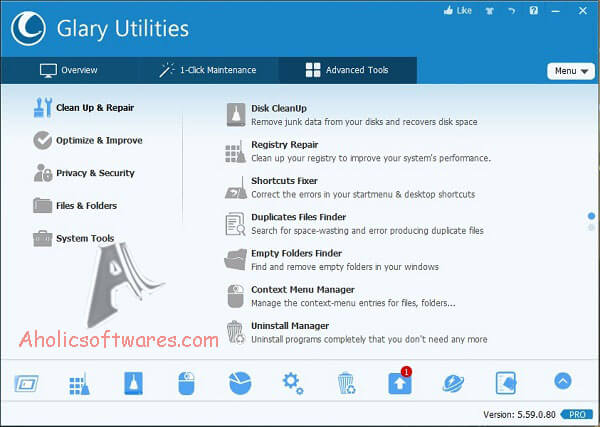Expand bottom toolbar with up arrow
This screenshot has height=427, width=600.
coord(563,381)
